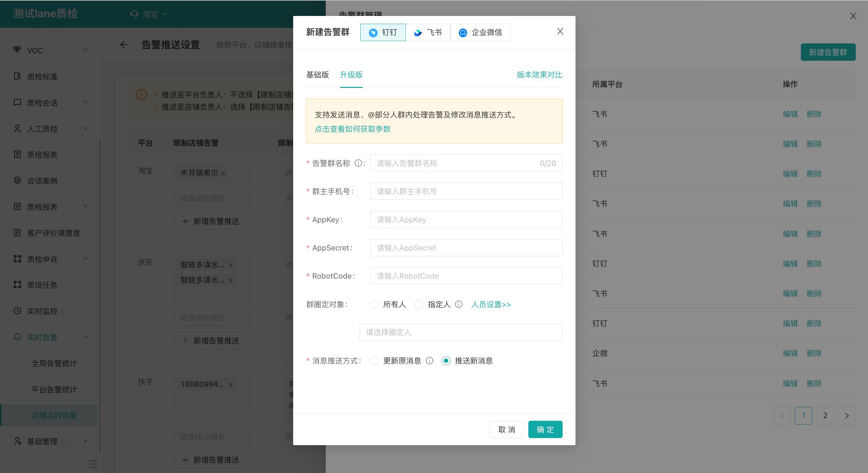Click the back arrow beside 告警推送设置
The height and width of the screenshot is (473, 868).
124,45
